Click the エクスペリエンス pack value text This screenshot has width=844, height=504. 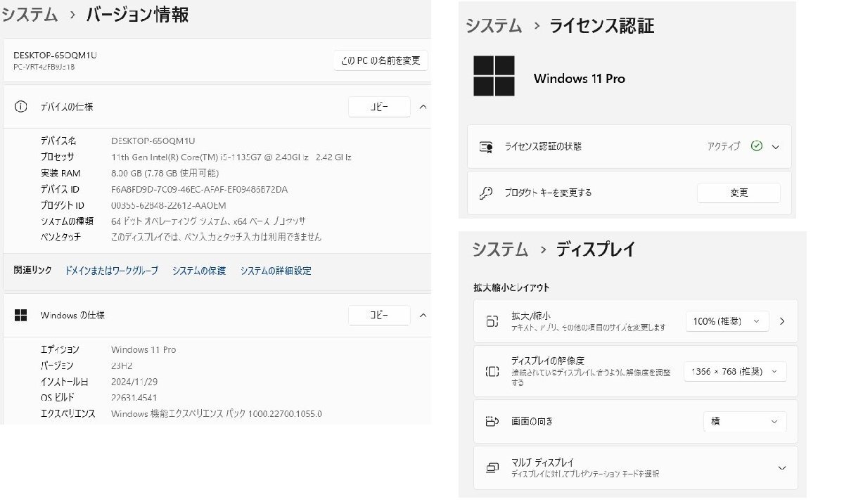[217, 413]
